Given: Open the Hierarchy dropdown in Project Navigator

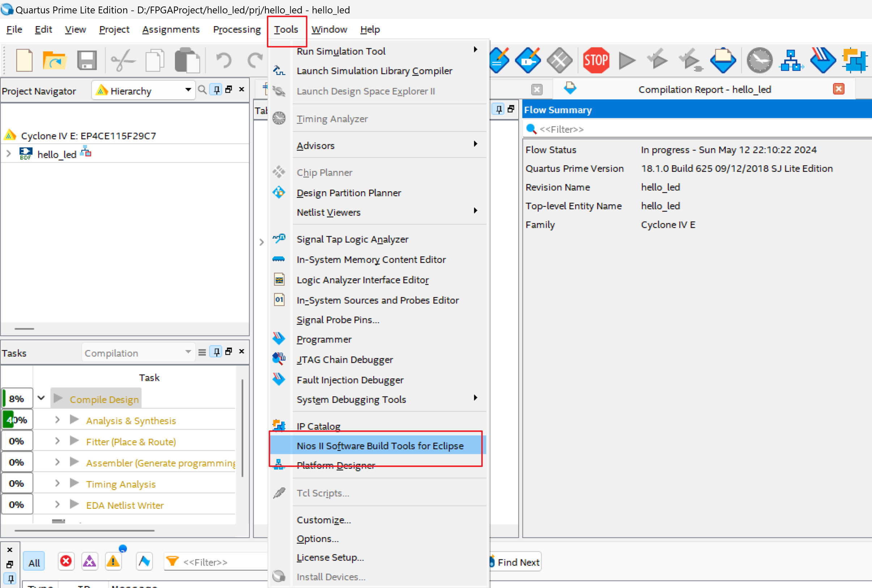Looking at the screenshot, I should tap(143, 90).
